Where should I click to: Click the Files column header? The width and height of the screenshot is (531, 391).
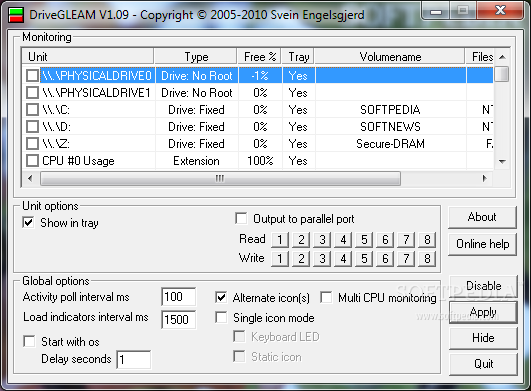[480, 57]
